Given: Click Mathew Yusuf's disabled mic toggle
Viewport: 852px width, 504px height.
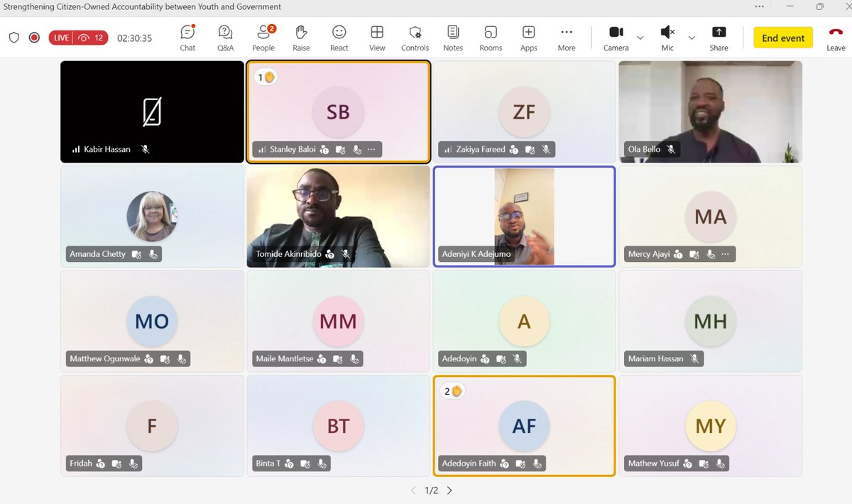Looking at the screenshot, I should tap(720, 464).
